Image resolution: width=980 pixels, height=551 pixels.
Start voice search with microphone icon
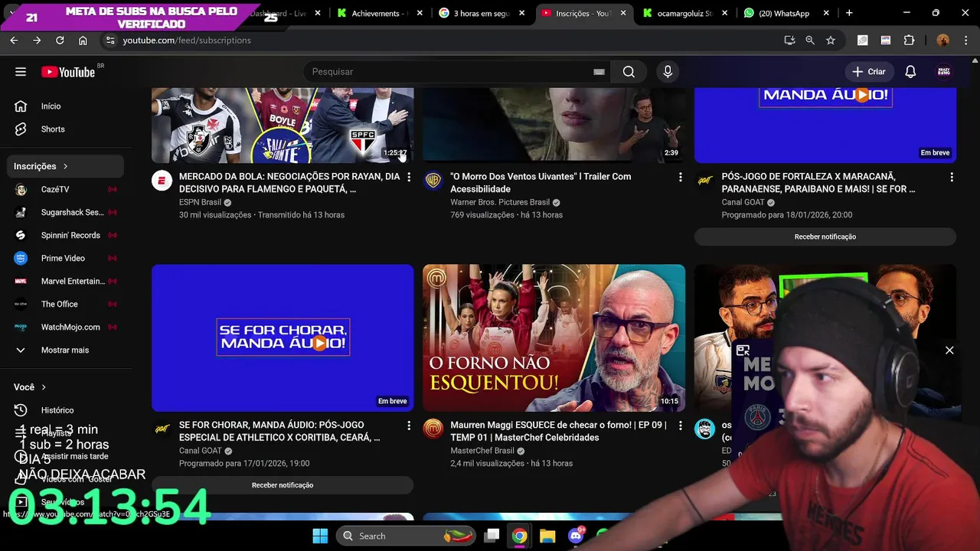coord(668,72)
